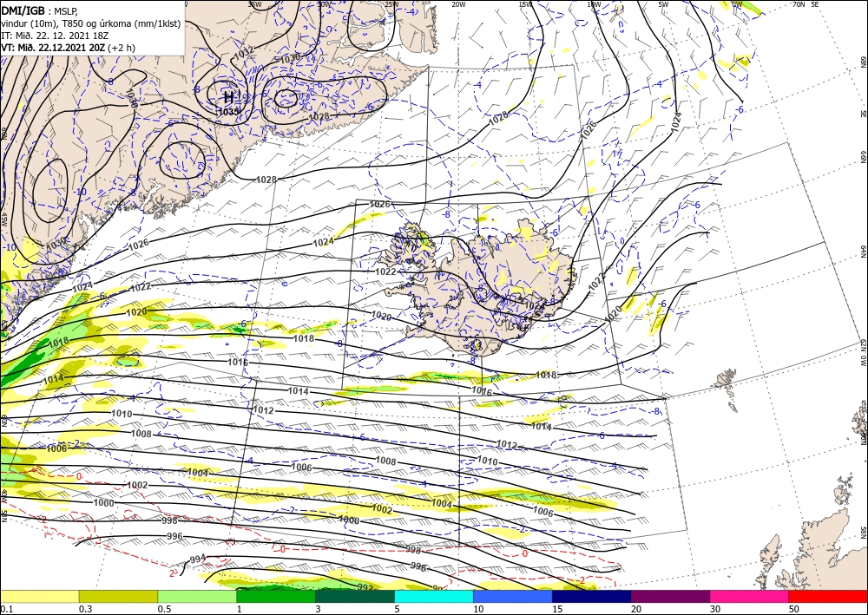
Task: Pick the cyan 5–10 legend swatch
Action: click(434, 596)
